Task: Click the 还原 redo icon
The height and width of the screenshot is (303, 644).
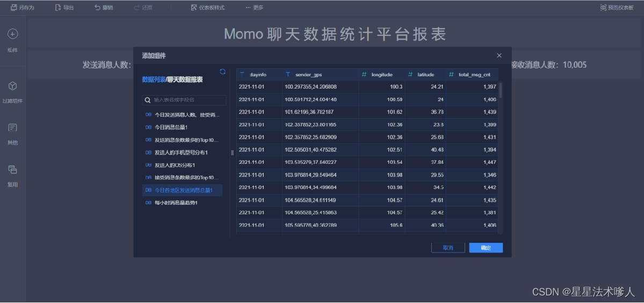Action: tap(137, 8)
